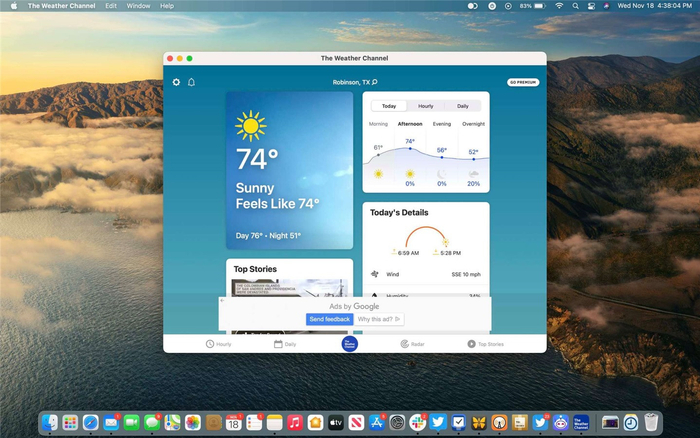Viewport: 700px width, 438px height.
Task: Click the ad panel back arrow
Action: [222, 300]
